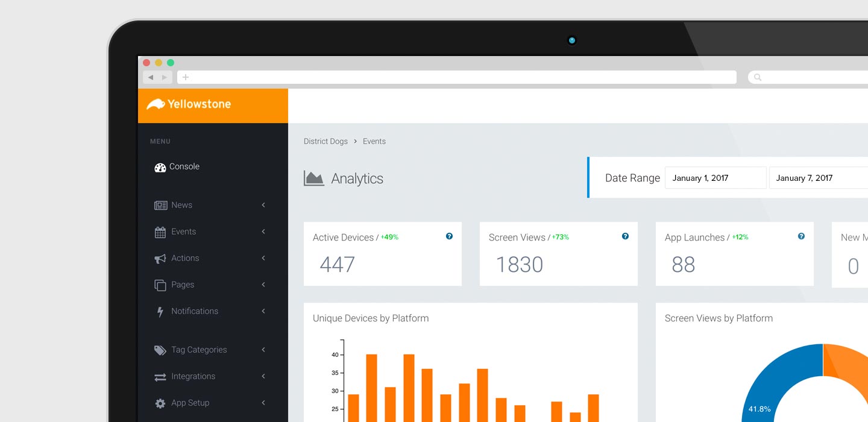Click the Analytics area chart icon
Screen dimensions: 868x422
pos(314,178)
